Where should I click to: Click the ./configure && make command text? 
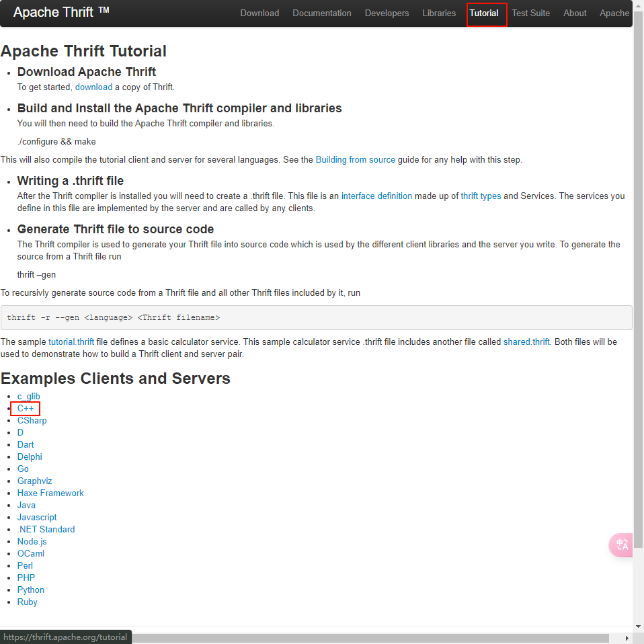click(x=56, y=142)
